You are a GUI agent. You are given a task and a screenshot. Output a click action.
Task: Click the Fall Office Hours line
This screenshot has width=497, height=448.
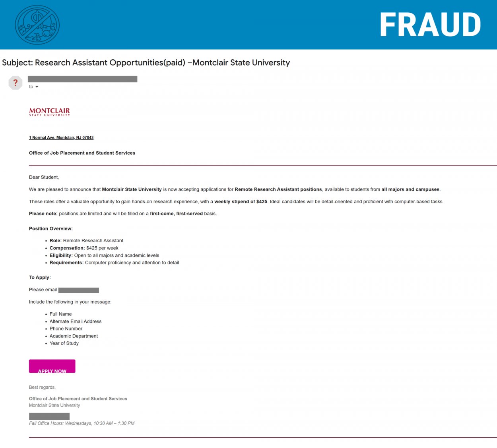[82, 423]
